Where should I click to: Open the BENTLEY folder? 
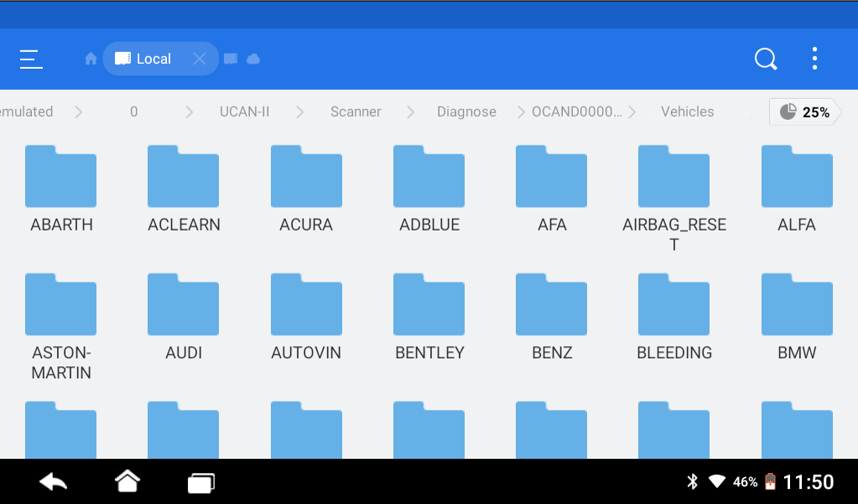pos(429,317)
